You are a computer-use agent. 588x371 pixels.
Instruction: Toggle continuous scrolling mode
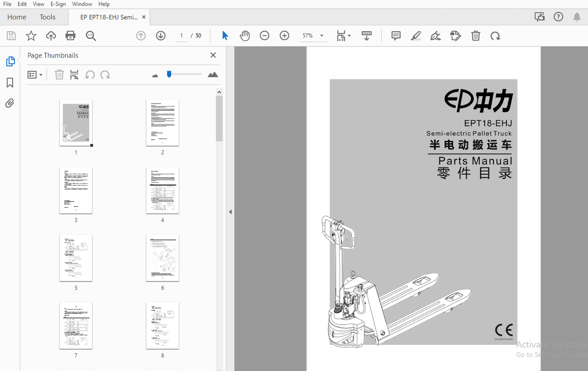point(367,36)
